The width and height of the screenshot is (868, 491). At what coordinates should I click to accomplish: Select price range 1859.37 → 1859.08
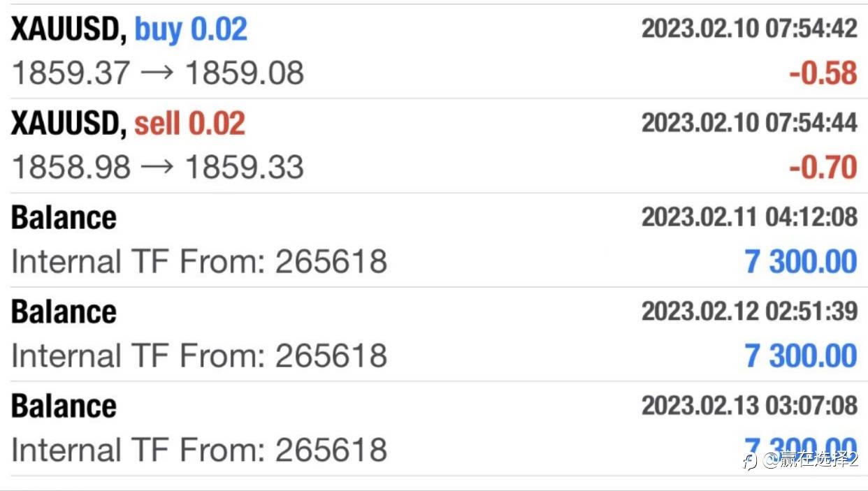(158, 73)
